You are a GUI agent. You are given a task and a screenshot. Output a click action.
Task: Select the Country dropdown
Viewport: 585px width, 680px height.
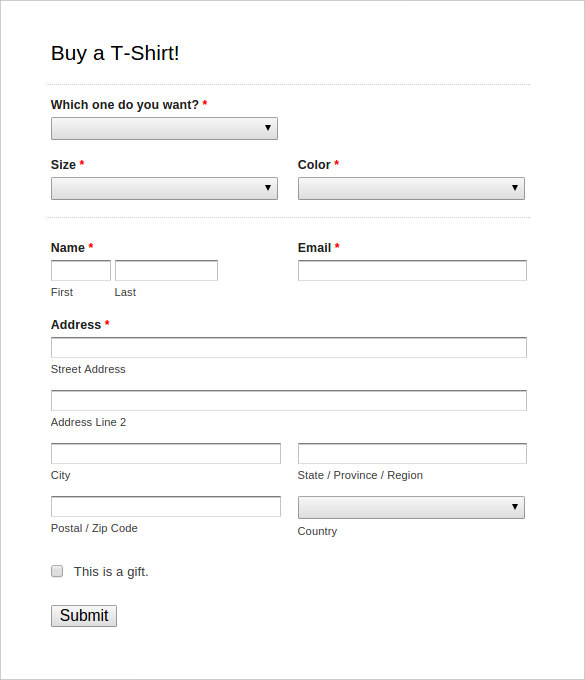411,507
